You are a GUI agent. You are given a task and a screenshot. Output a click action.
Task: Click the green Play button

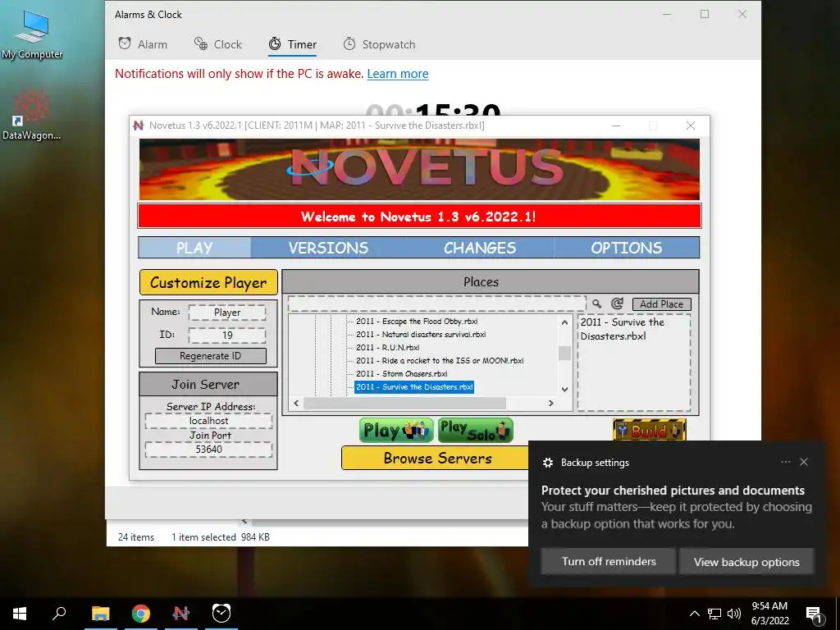[396, 431]
